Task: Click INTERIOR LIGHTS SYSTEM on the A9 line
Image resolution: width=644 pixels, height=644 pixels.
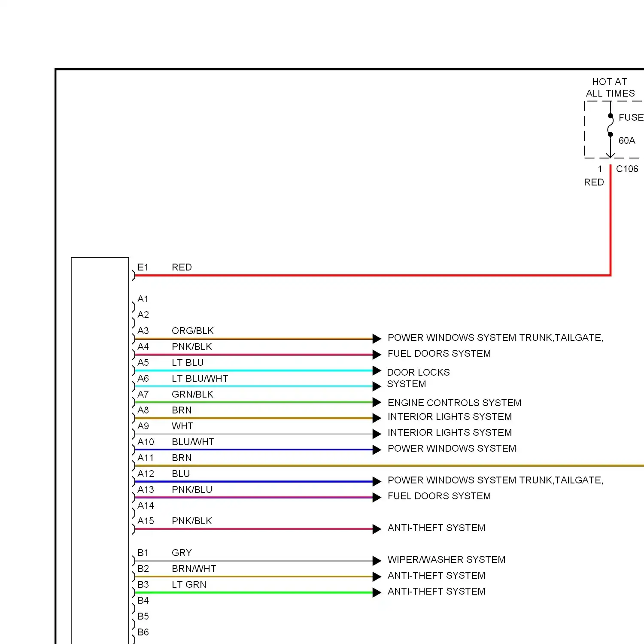Action: (450, 432)
